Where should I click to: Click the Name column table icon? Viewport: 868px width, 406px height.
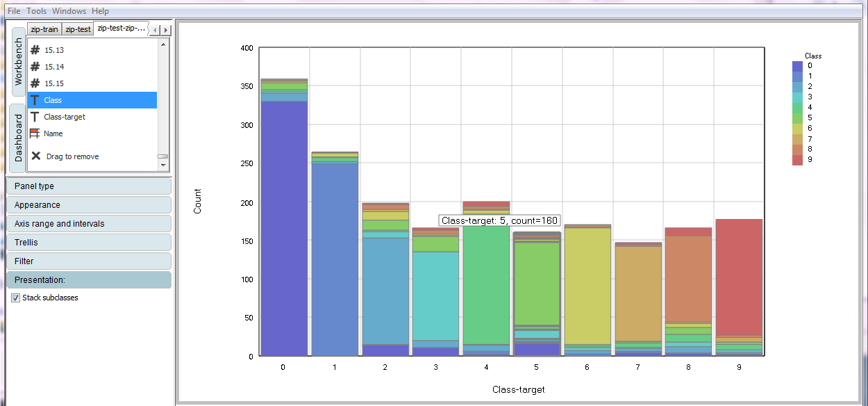coord(35,133)
